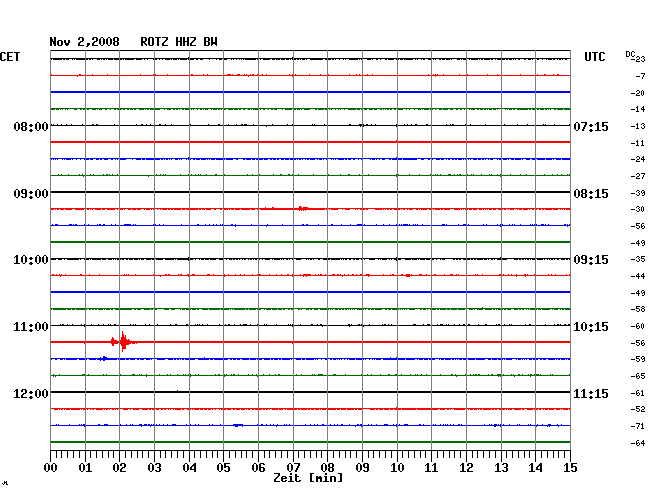Click the DC value '-14'
The height and width of the screenshot is (494, 650).
point(638,109)
